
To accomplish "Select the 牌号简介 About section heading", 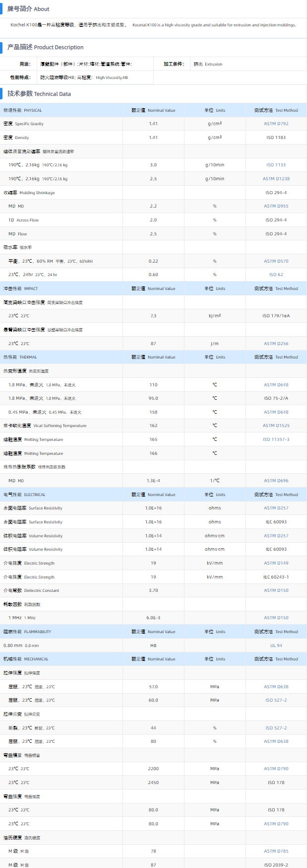I will point(28,9).
